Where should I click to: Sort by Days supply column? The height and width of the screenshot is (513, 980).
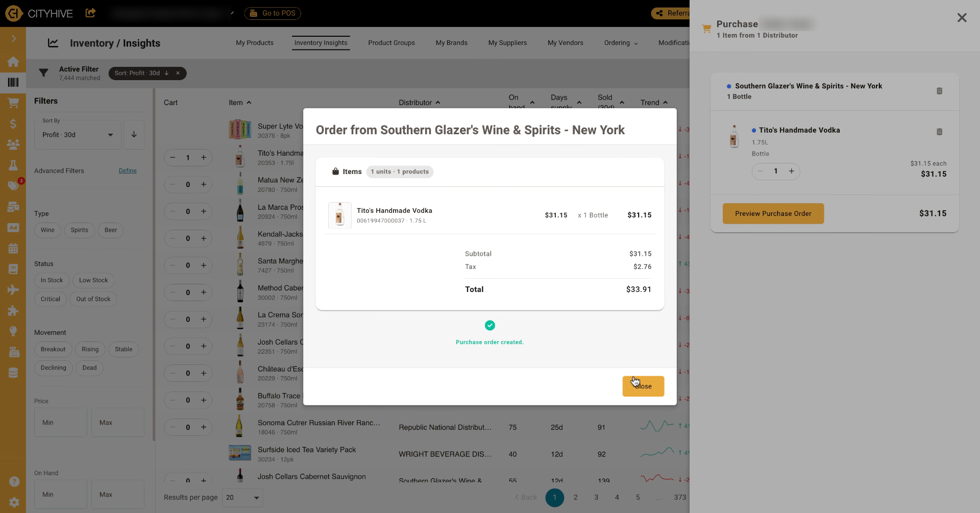[x=566, y=102]
